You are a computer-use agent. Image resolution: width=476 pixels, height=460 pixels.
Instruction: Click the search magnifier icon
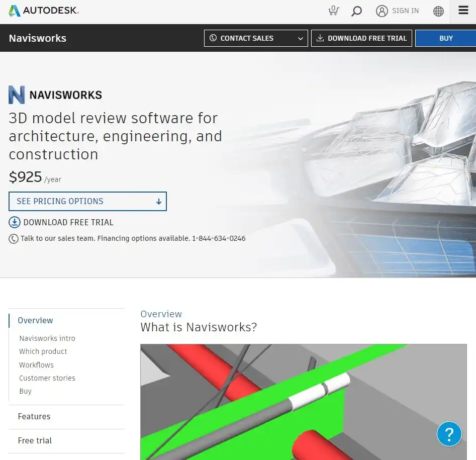pos(356,11)
